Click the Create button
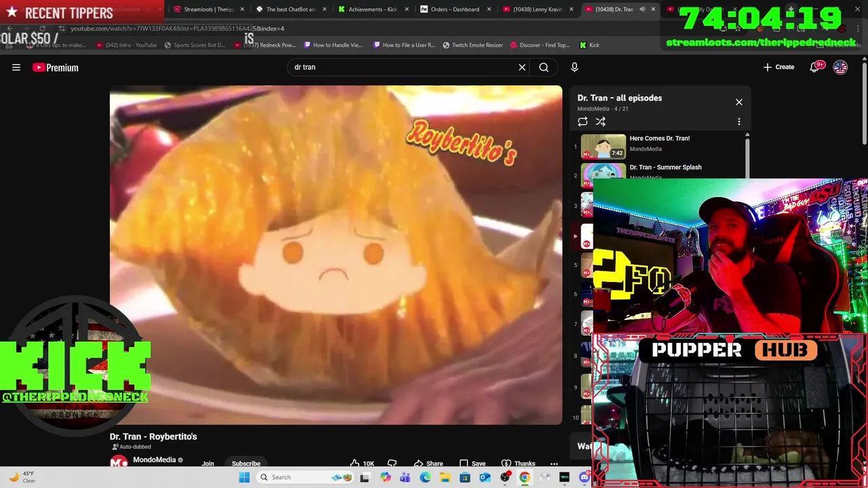This screenshot has width=868, height=488. coord(778,67)
